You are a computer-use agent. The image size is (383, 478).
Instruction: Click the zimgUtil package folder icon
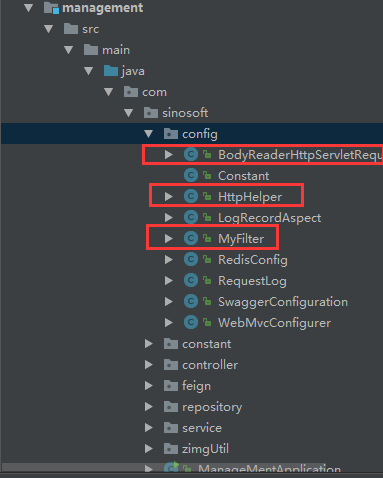[171, 449]
